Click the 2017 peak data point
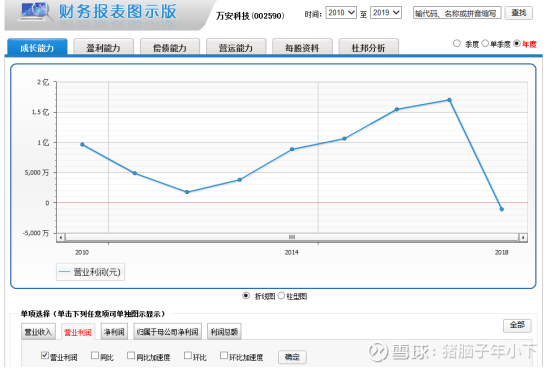 [x=449, y=100]
